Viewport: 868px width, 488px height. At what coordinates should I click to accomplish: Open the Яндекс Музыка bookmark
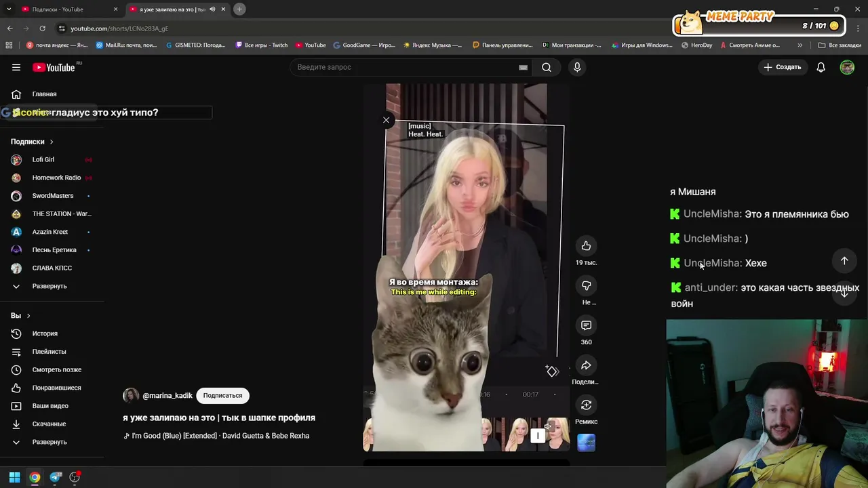[433, 45]
